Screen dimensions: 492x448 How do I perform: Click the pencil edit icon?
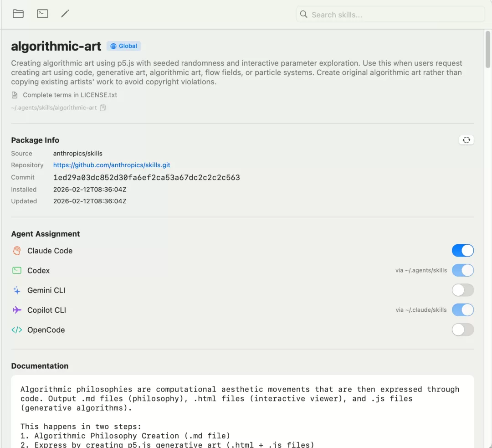pyautogui.click(x=65, y=14)
